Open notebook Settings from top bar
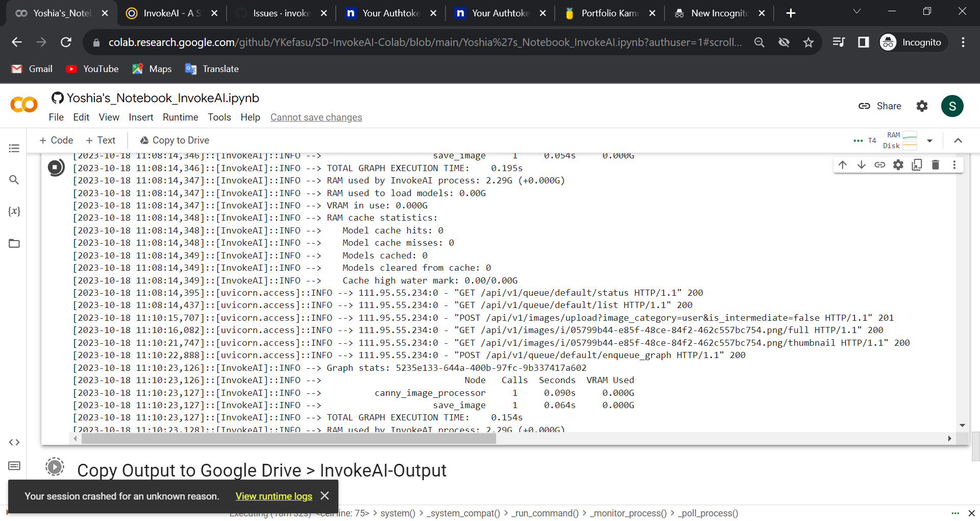 pos(922,106)
